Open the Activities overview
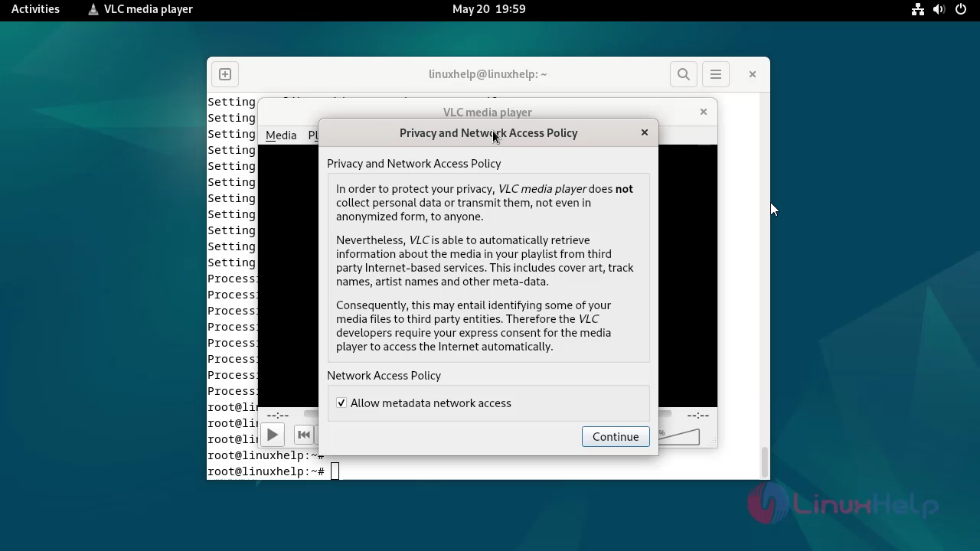The width and height of the screenshot is (980, 551). (35, 9)
